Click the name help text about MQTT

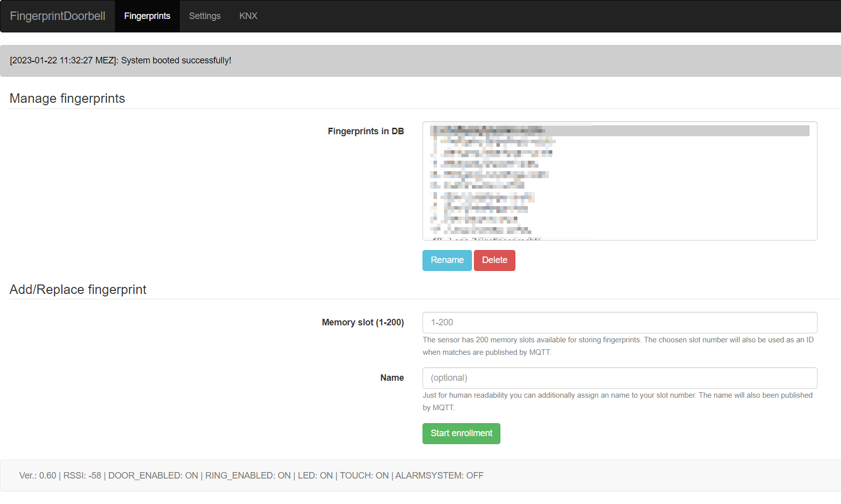617,401
